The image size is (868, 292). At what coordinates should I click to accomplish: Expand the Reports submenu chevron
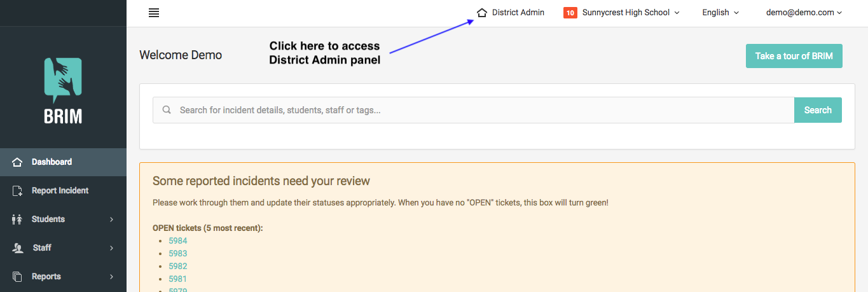point(111,277)
